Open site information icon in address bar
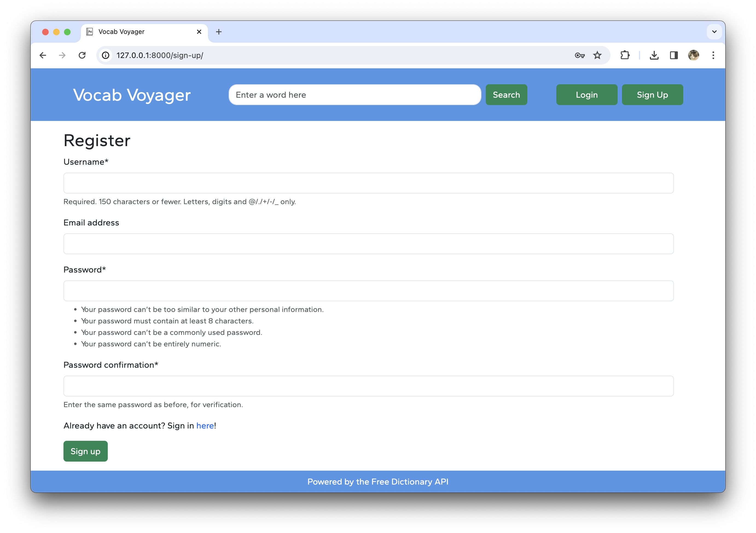 point(105,55)
